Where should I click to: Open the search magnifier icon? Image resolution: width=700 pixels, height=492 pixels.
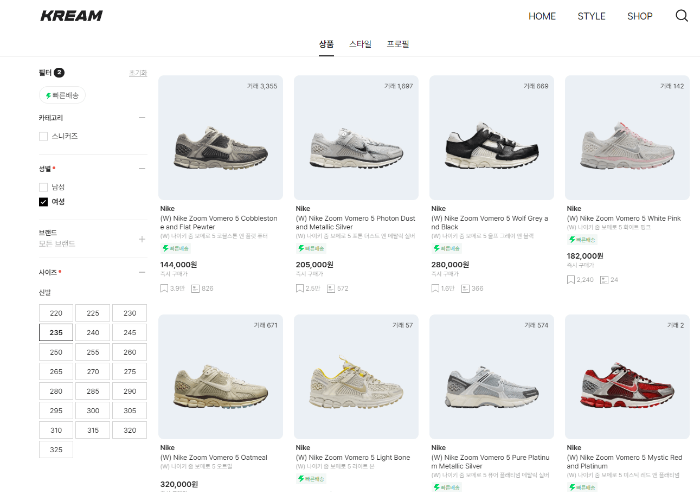tap(681, 16)
